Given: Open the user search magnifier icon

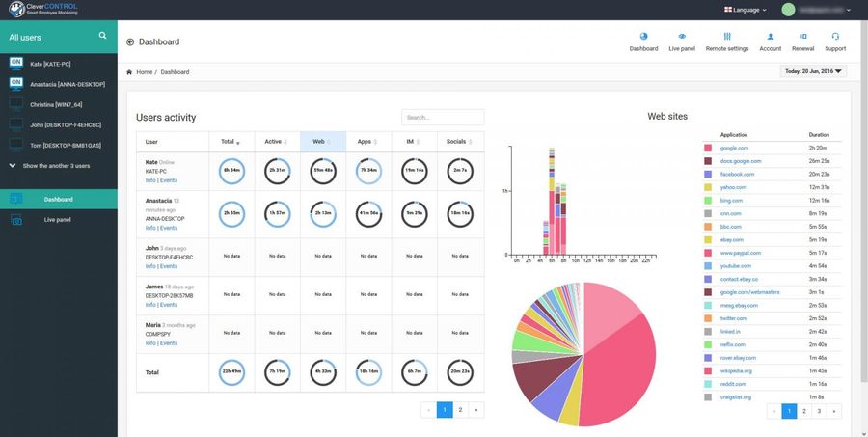Looking at the screenshot, I should pos(102,36).
